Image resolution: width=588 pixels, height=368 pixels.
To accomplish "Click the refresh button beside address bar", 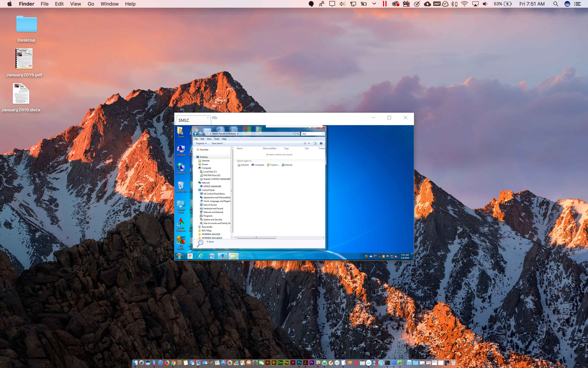I will [x=298, y=134].
